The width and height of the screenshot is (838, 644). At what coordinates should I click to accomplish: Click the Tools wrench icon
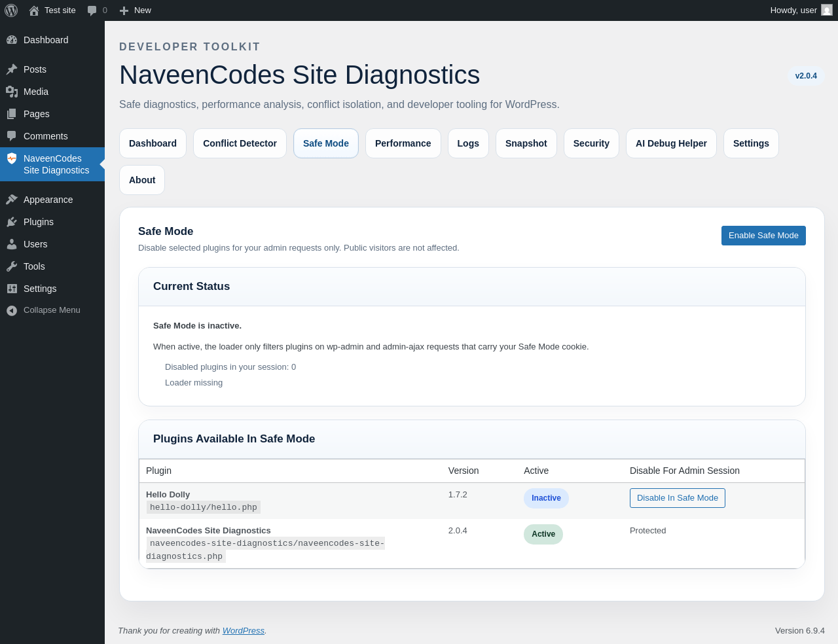tap(12, 266)
